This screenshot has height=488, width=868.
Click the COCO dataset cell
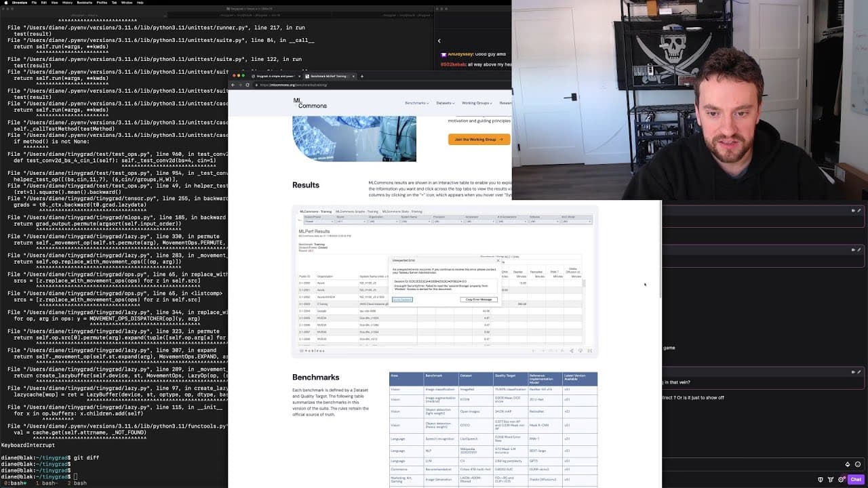476,425
